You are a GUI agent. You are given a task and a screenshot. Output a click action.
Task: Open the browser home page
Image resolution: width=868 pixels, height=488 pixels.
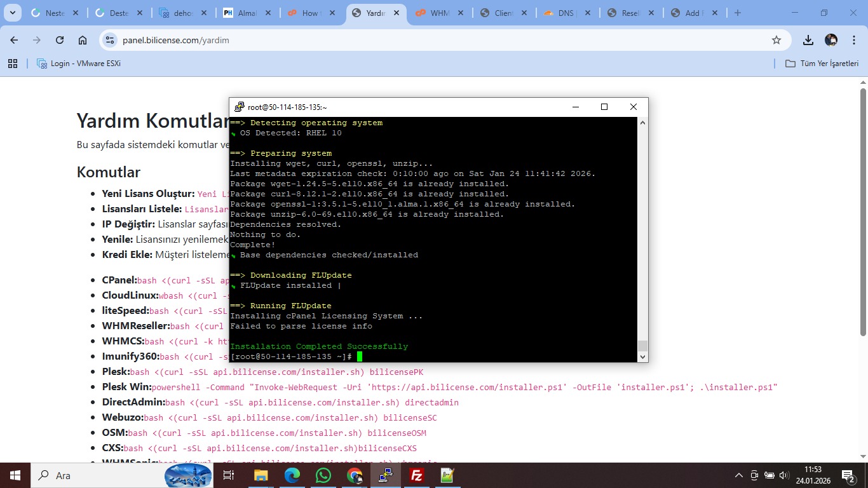click(x=83, y=40)
